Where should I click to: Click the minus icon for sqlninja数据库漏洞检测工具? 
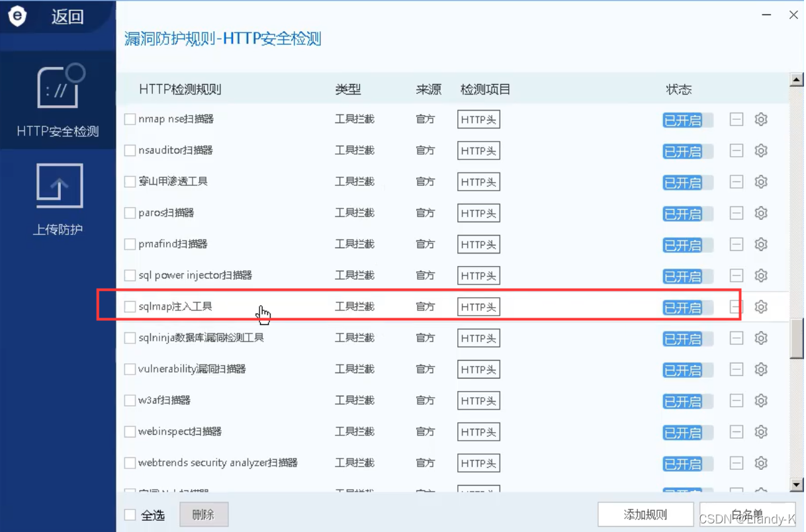(737, 338)
